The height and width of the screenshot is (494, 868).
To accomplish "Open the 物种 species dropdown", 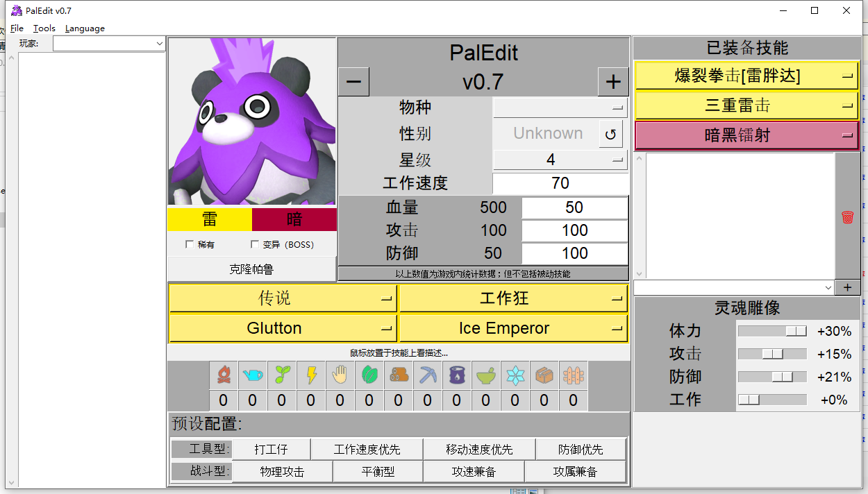I will pyautogui.click(x=560, y=108).
